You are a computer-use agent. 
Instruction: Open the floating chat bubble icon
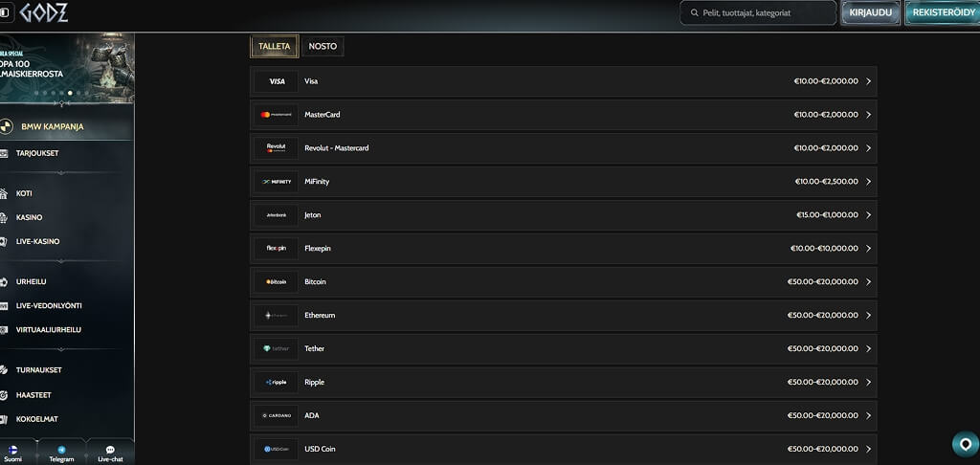966,444
